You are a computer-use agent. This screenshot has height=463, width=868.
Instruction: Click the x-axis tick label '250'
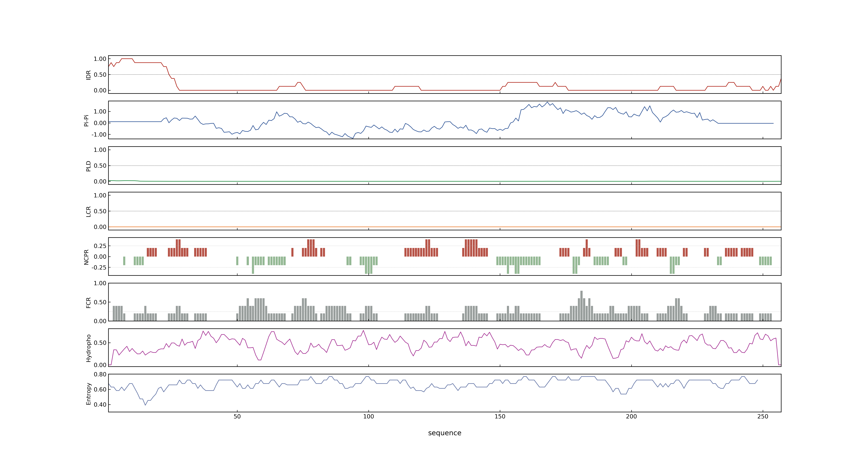click(763, 416)
